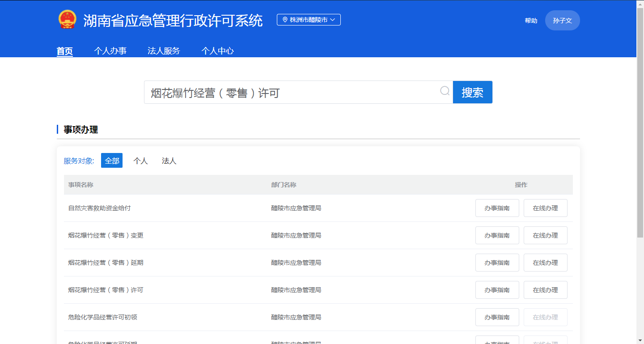Start 在线办理 for 烟花爆竹经营（零售）变更
This screenshot has height=344, width=644.
point(545,235)
